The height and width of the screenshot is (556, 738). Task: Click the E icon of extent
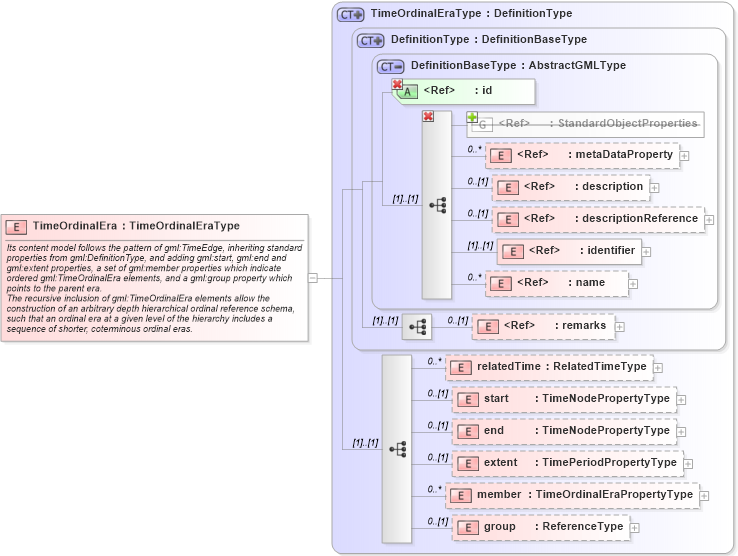(x=467, y=464)
